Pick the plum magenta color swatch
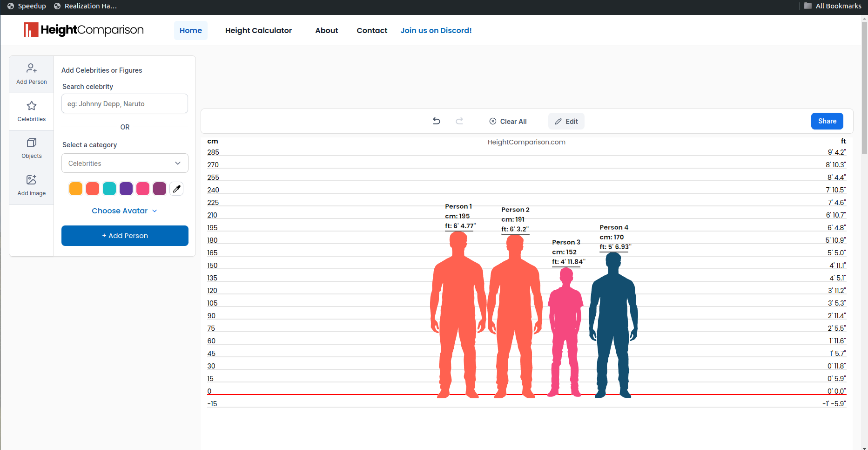868x450 pixels. coord(160,189)
